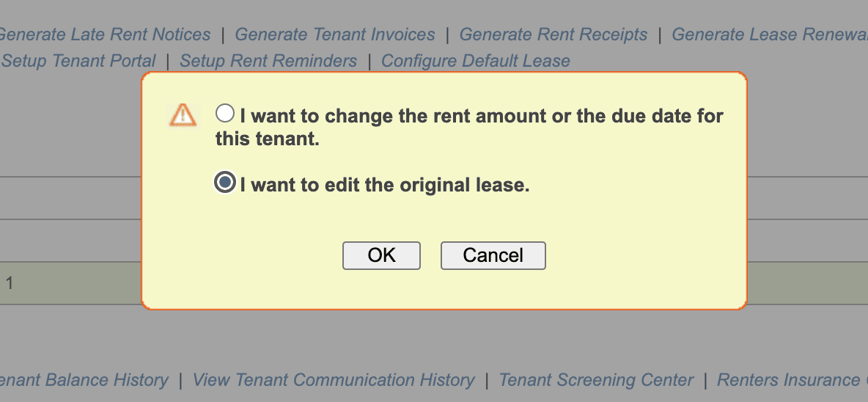The width and height of the screenshot is (868, 402).
Task: Click the 'edit the original lease' label text
Action: (x=385, y=186)
